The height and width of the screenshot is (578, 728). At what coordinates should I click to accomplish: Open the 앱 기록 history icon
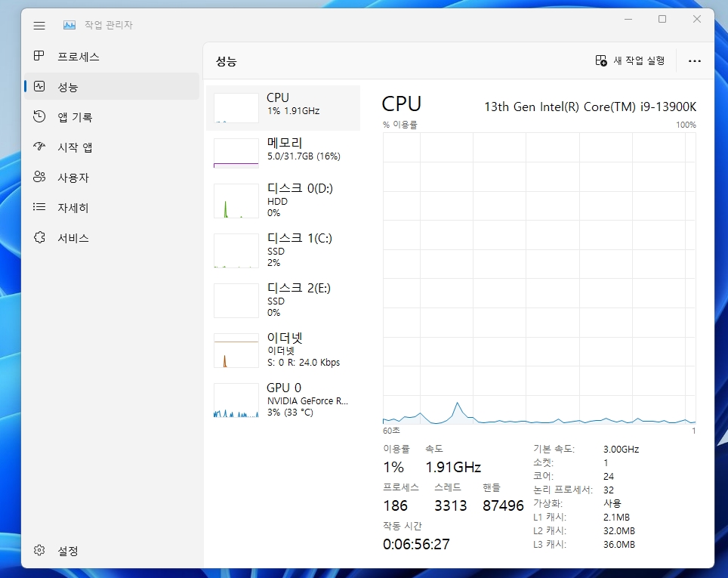click(x=39, y=116)
